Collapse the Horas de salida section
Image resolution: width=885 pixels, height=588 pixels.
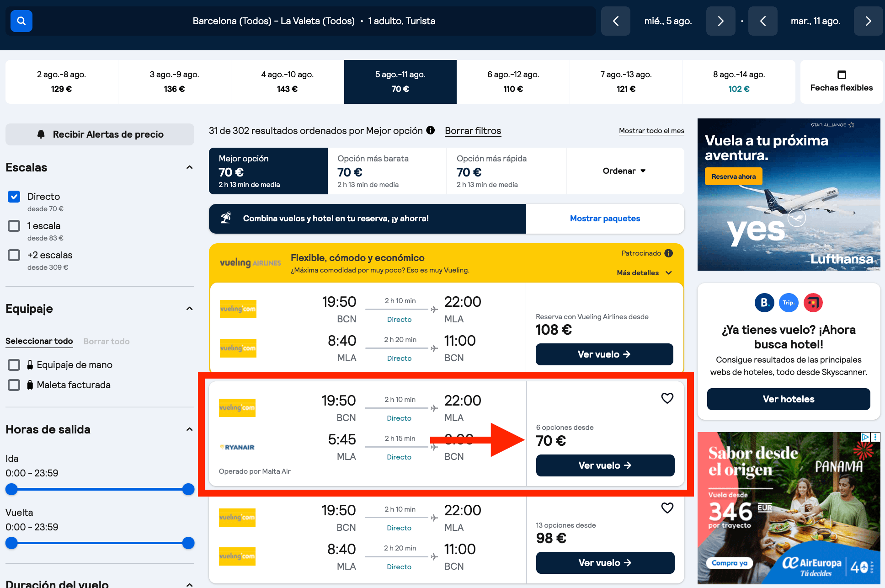(x=189, y=429)
